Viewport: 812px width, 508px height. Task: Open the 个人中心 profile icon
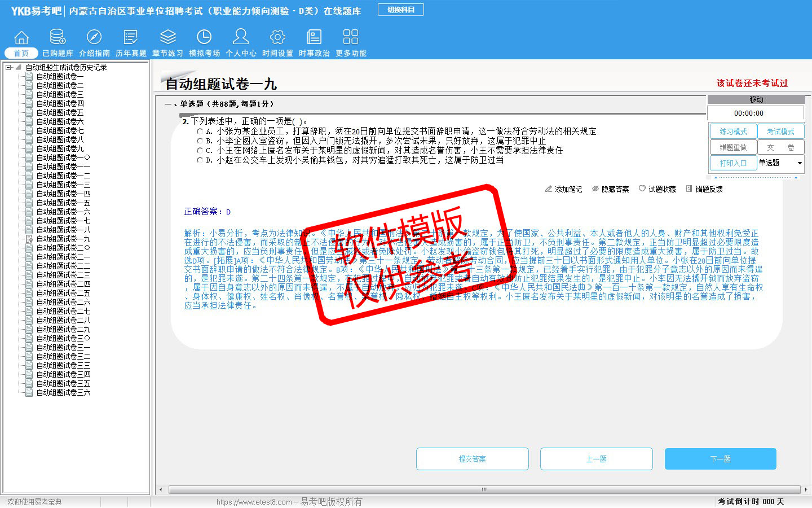coord(241,38)
